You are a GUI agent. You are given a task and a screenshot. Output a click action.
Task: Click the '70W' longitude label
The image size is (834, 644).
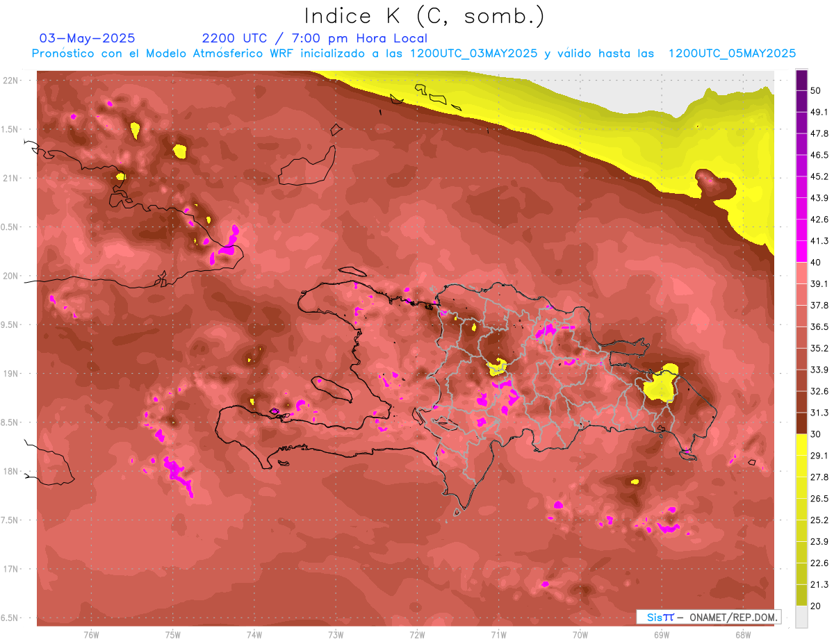click(x=580, y=634)
